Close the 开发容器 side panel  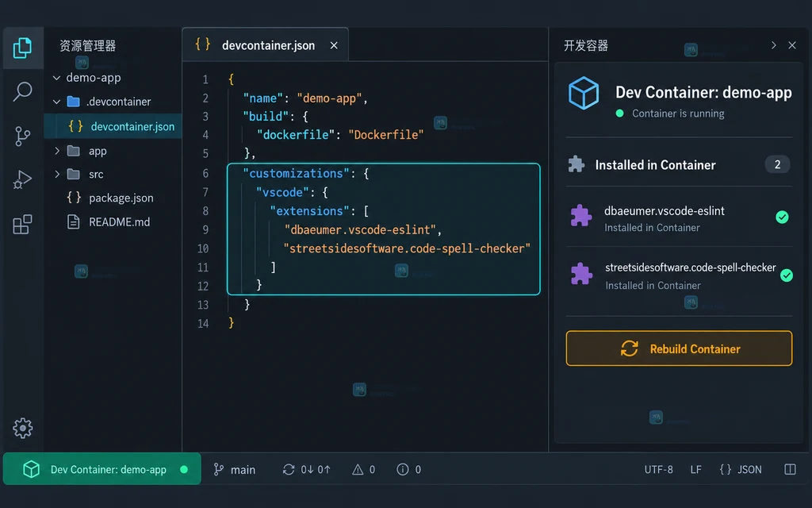coord(792,45)
